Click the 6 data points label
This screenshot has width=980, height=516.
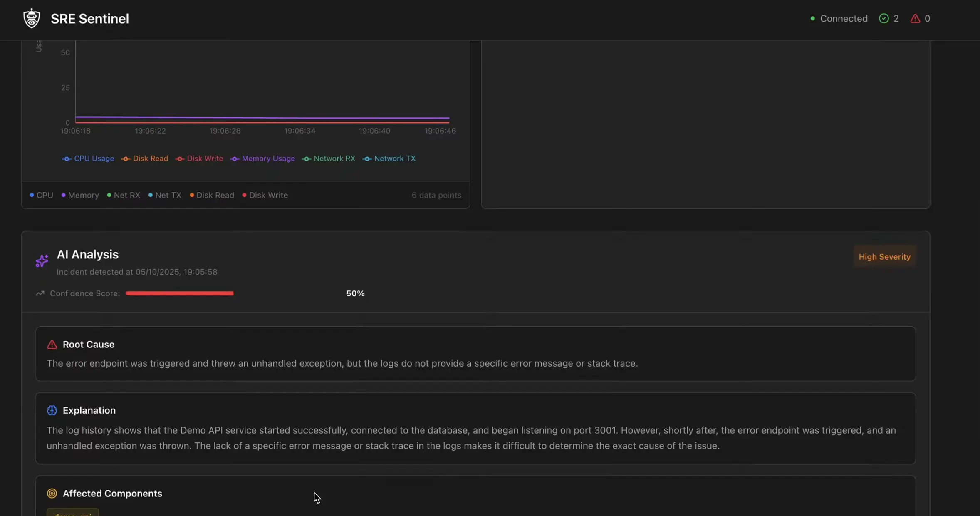pyautogui.click(x=436, y=195)
